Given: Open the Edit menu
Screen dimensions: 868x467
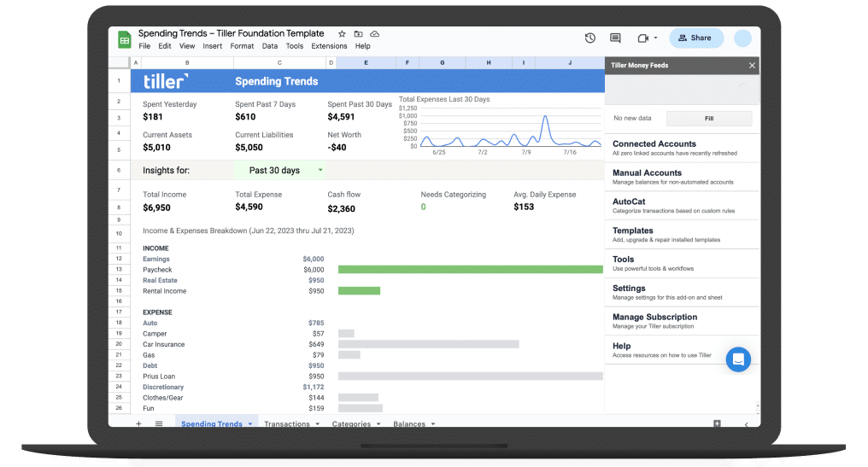Looking at the screenshot, I should coord(164,46).
